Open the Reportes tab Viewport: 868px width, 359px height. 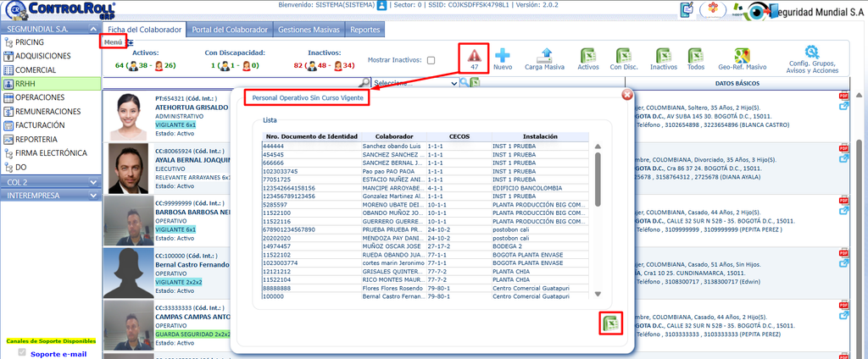364,30
